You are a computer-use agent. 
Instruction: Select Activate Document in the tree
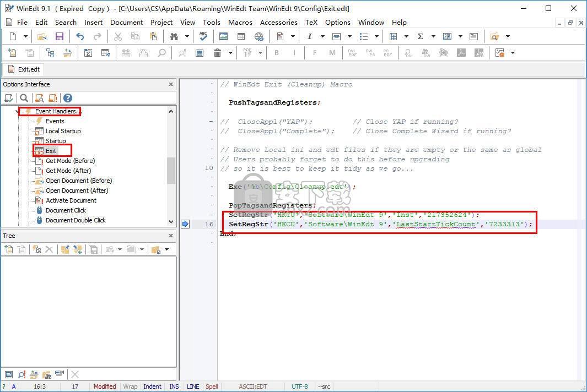coord(71,200)
